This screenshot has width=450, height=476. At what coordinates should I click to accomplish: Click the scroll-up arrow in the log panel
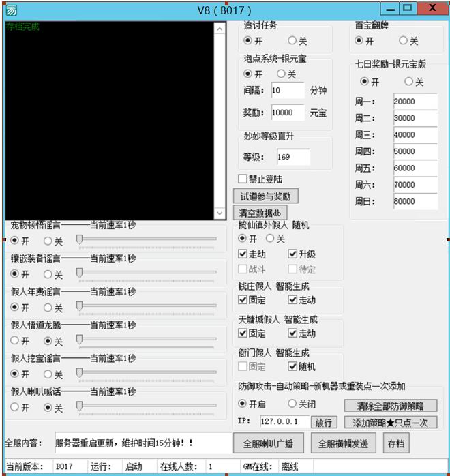[x=219, y=29]
